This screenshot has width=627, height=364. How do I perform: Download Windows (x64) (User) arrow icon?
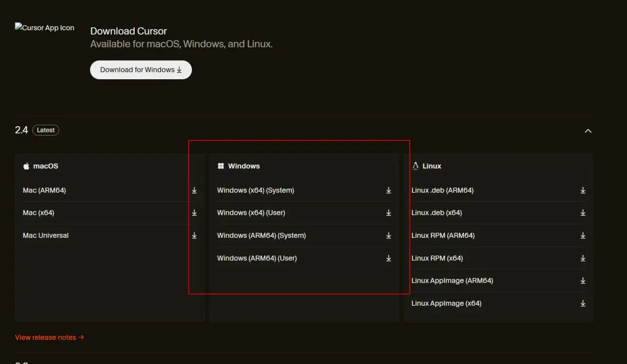[x=388, y=213]
